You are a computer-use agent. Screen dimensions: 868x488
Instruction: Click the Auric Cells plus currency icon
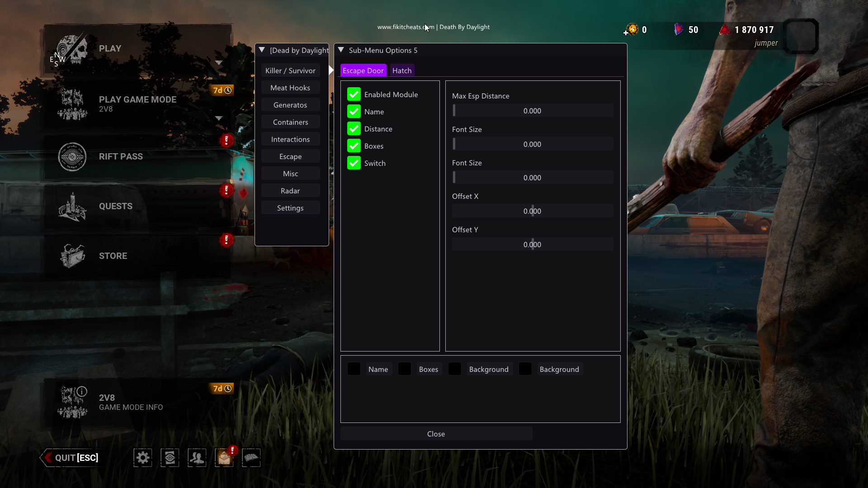pyautogui.click(x=631, y=30)
